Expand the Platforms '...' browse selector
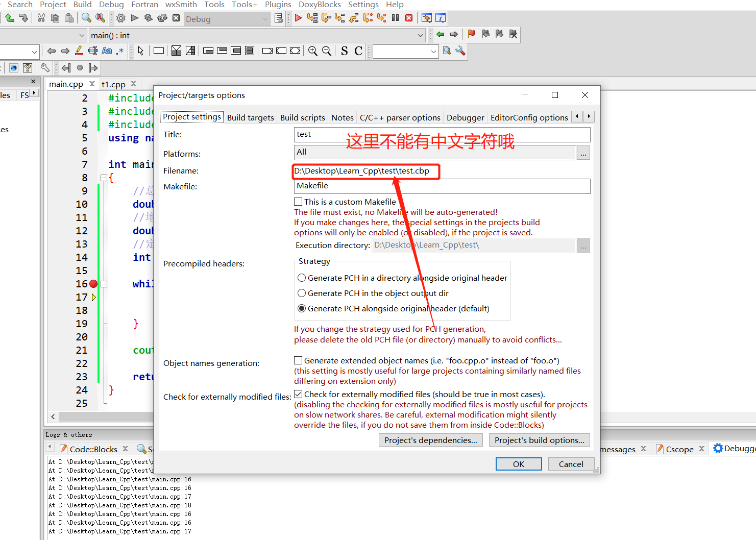The image size is (756, 540). [x=583, y=152]
